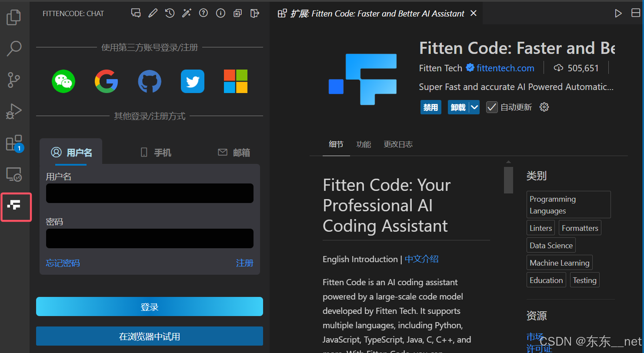The height and width of the screenshot is (353, 644).
Task: Open the 中文介绍 link
Action: pyautogui.click(x=421, y=259)
